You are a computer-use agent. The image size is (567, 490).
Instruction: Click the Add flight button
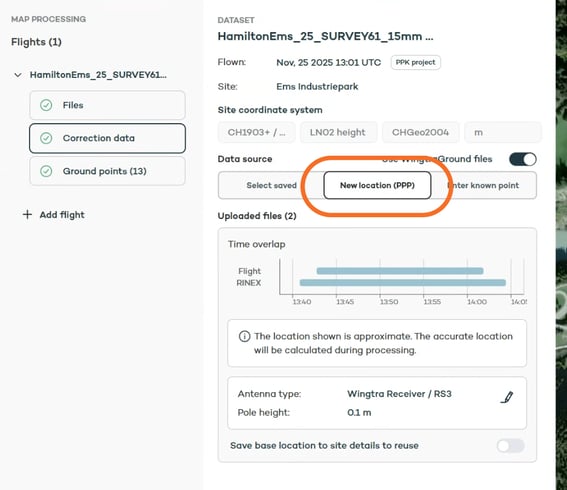click(54, 215)
